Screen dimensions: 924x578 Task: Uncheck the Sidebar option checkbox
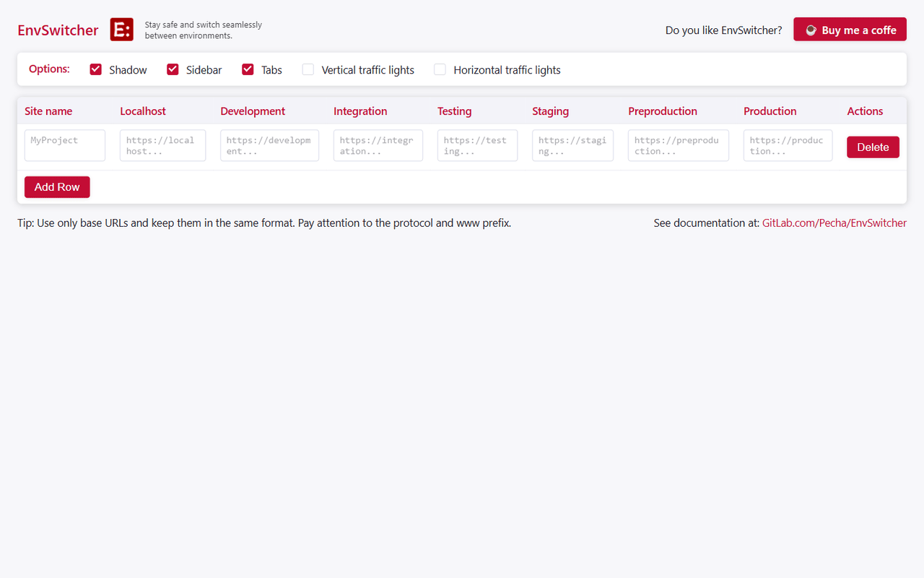173,69
